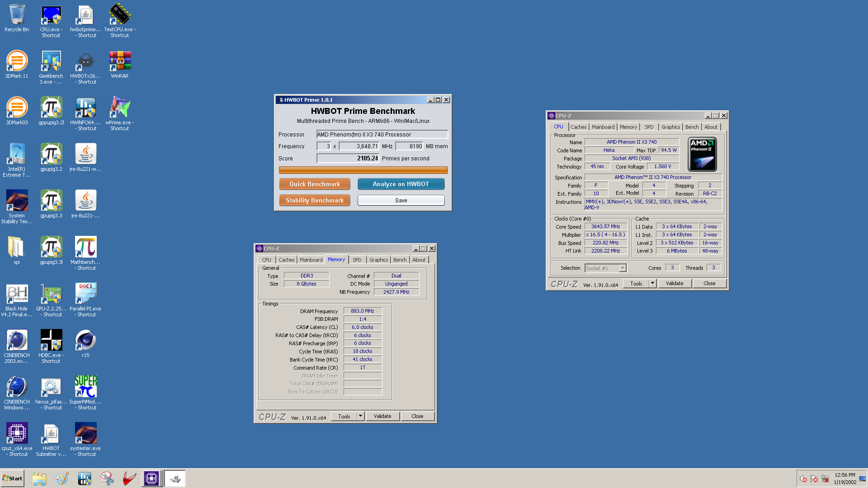Click Save in HWBOT Prime
The image size is (868, 488).
tap(401, 200)
